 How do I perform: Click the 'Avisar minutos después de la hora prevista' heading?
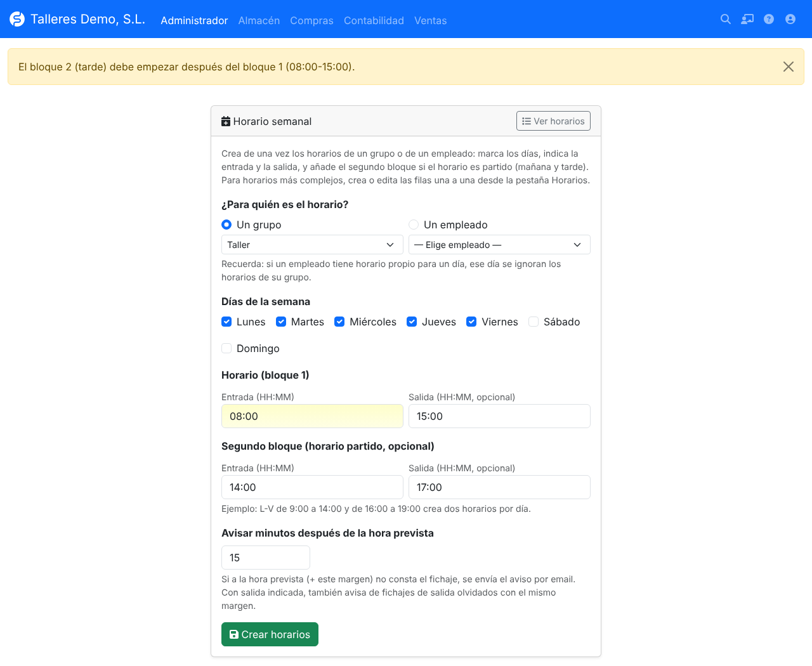tap(327, 533)
